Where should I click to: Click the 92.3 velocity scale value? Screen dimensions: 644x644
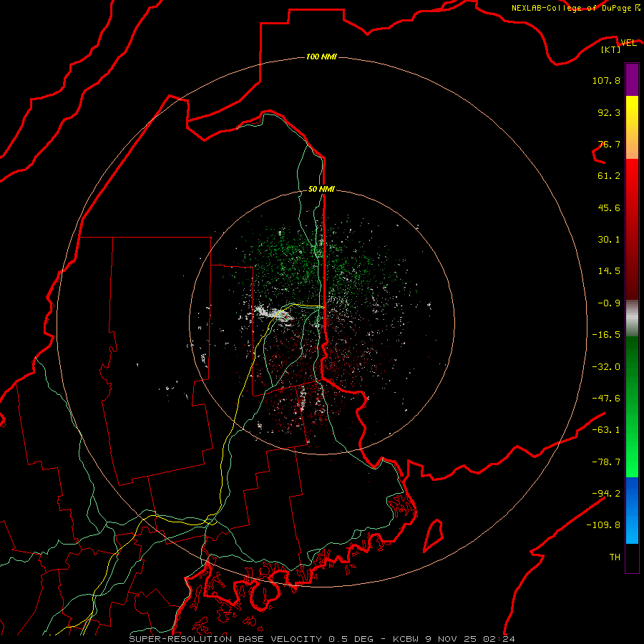coord(609,112)
